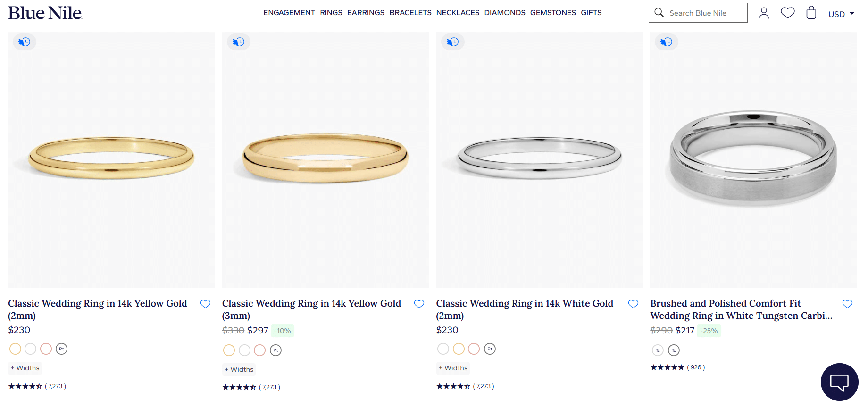Open Brushed and Polished Comfort Fit ring link

point(741,309)
